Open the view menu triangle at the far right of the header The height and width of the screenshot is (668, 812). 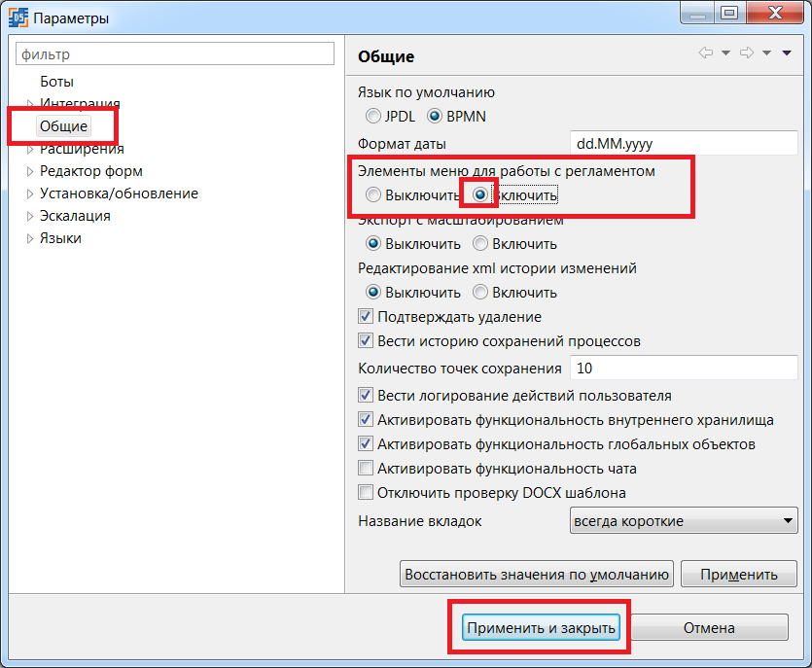click(787, 53)
